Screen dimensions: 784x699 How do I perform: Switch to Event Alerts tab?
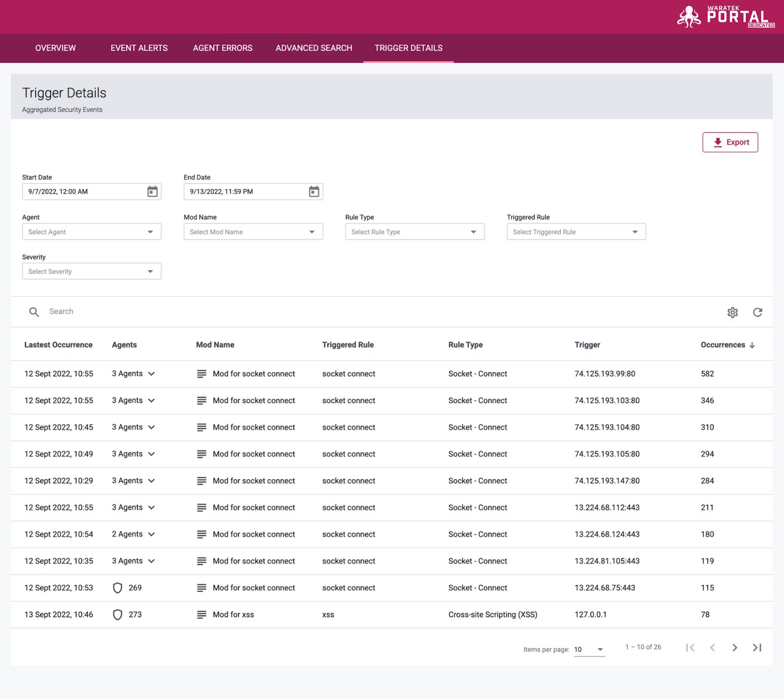click(139, 48)
